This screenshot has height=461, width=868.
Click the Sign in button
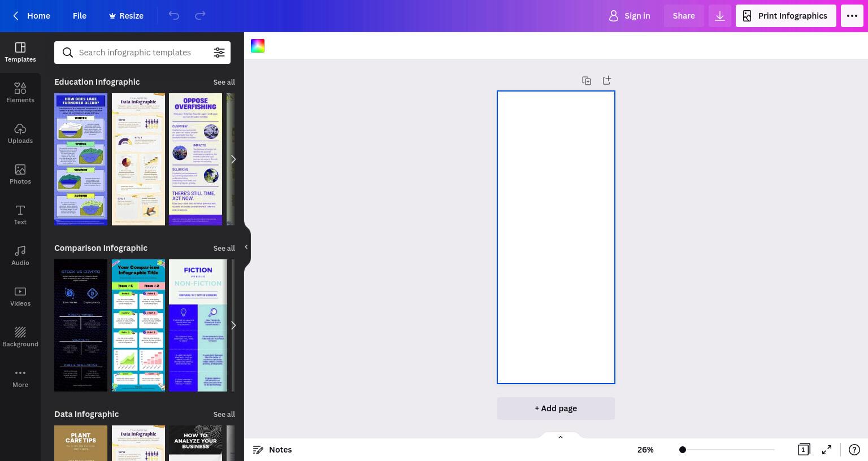629,16
